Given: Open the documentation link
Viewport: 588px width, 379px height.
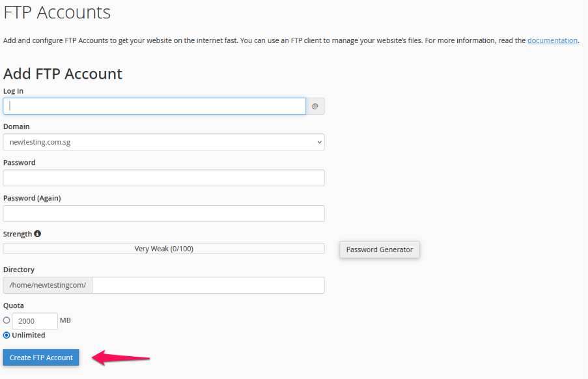Looking at the screenshot, I should click(x=552, y=40).
